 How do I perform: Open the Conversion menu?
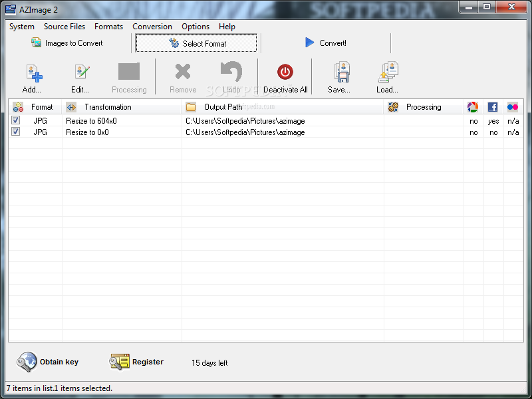152,27
